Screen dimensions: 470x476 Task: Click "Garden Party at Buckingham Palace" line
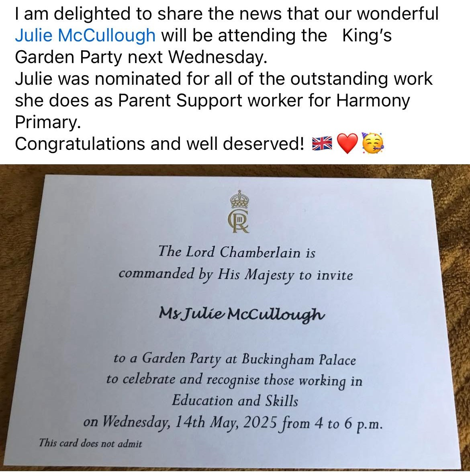pyautogui.click(x=234, y=359)
